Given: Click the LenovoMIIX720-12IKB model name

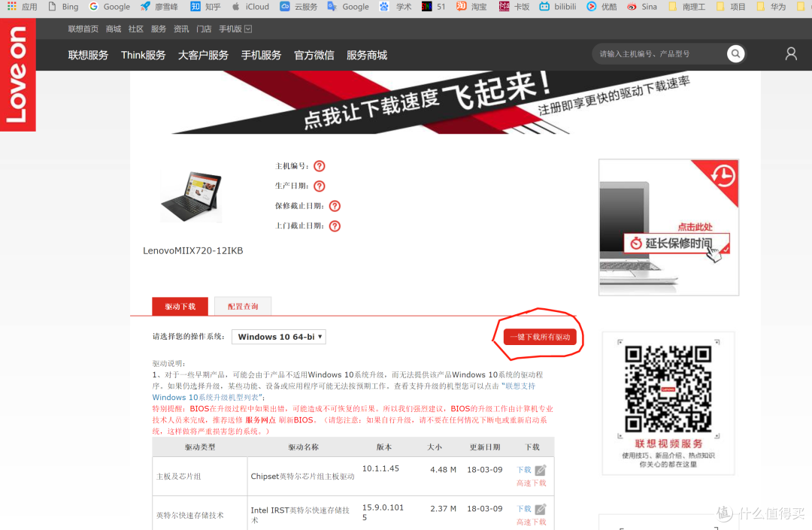Looking at the screenshot, I should (x=192, y=251).
